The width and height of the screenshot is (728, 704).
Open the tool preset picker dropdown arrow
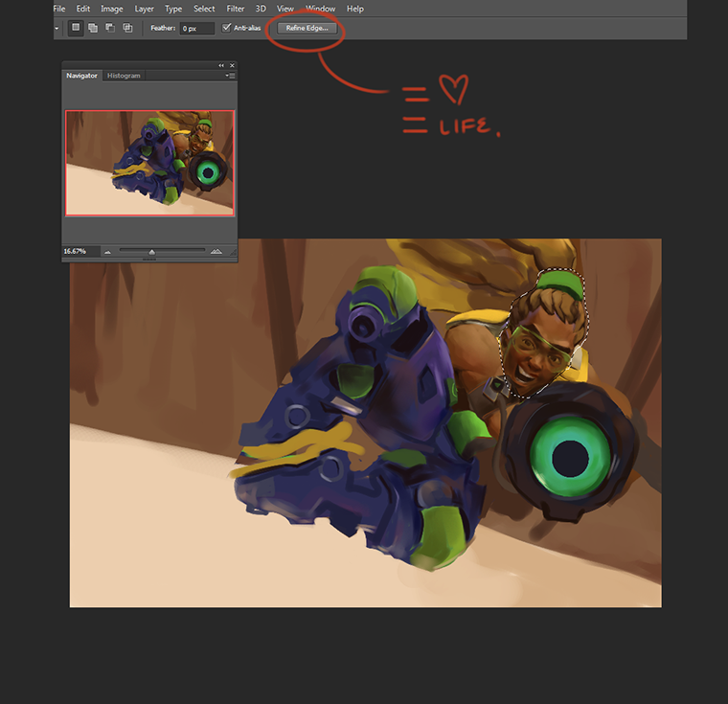pos(56,28)
